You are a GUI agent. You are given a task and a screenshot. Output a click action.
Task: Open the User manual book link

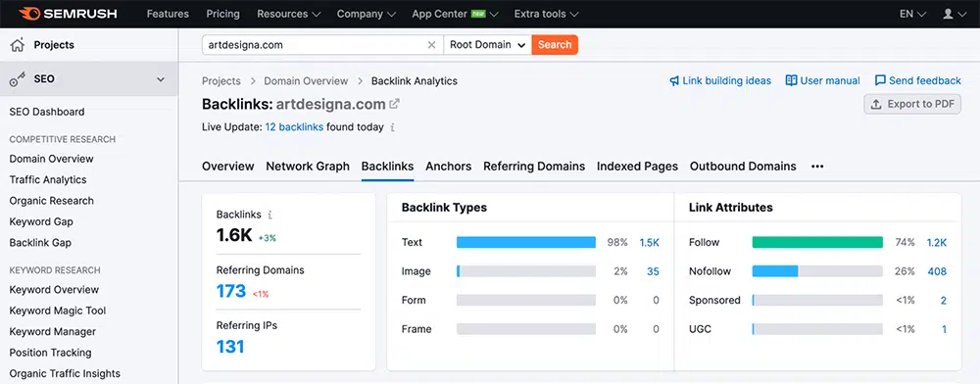(x=822, y=80)
